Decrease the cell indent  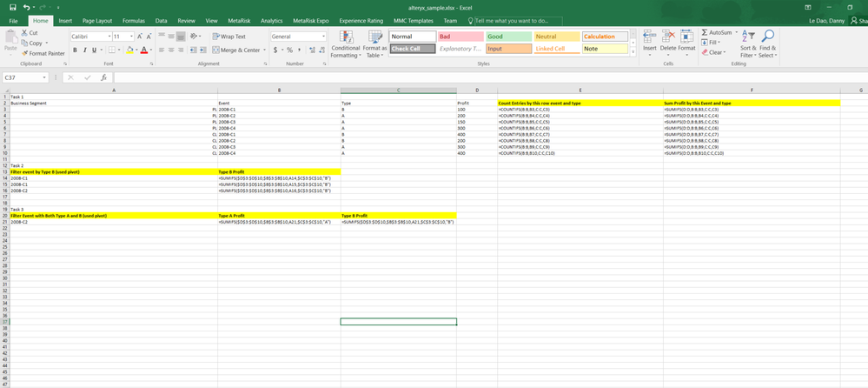pyautogui.click(x=193, y=50)
